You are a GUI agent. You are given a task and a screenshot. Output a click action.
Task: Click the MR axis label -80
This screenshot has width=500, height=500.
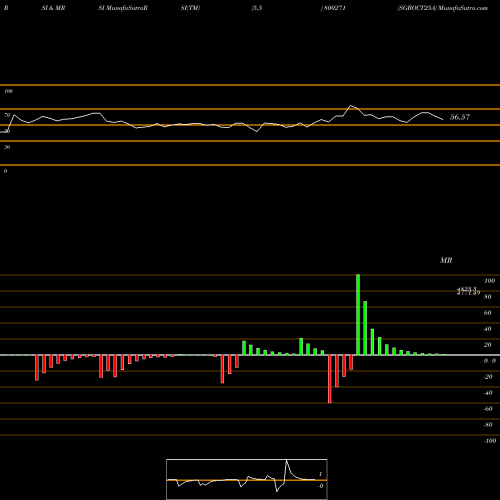coord(488,425)
